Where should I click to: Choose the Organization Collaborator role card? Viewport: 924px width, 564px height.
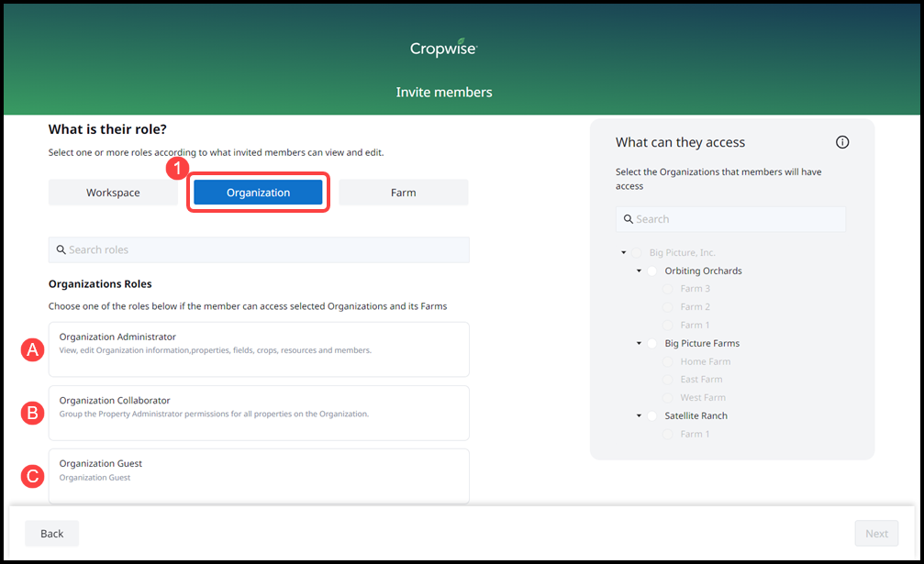259,413
